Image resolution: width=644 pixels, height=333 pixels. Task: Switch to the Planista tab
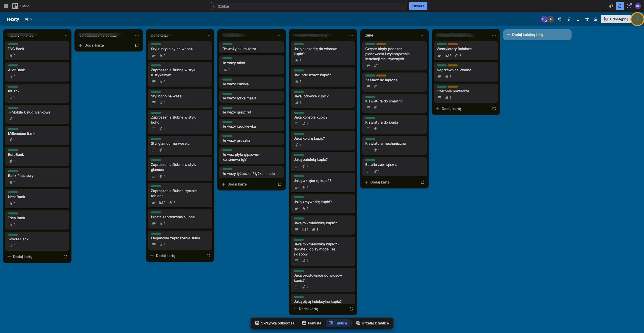pyautogui.click(x=312, y=323)
